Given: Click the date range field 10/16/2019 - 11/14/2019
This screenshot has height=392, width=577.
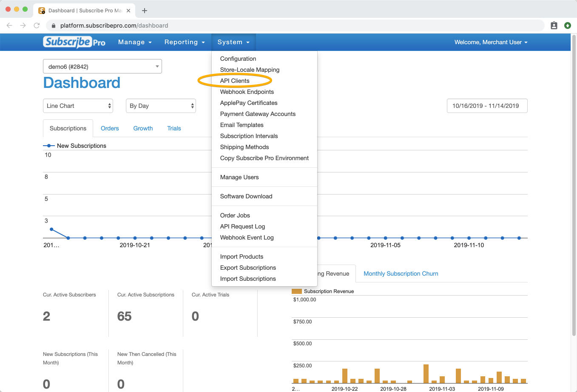Looking at the screenshot, I should [x=487, y=106].
